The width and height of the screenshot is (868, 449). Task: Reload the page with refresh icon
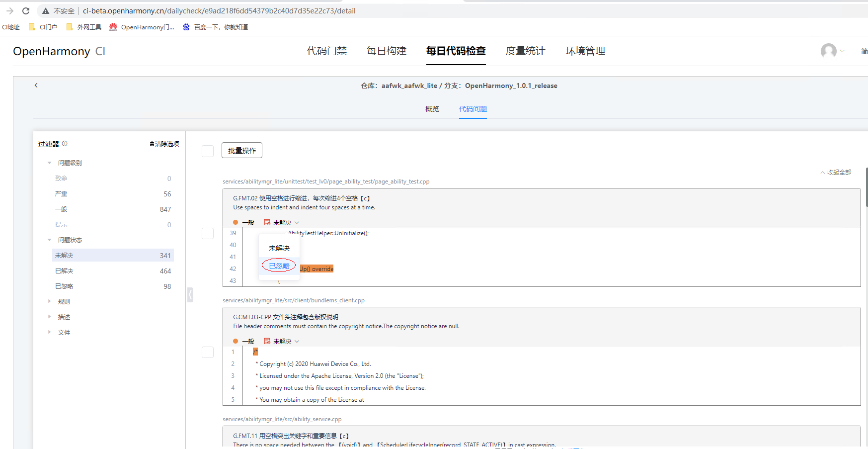pyautogui.click(x=26, y=11)
